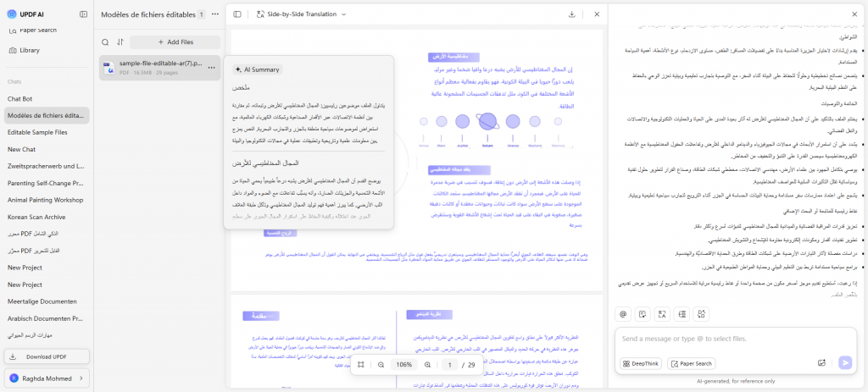Upload an image to the chat
868x392 pixels.
pyautogui.click(x=821, y=362)
